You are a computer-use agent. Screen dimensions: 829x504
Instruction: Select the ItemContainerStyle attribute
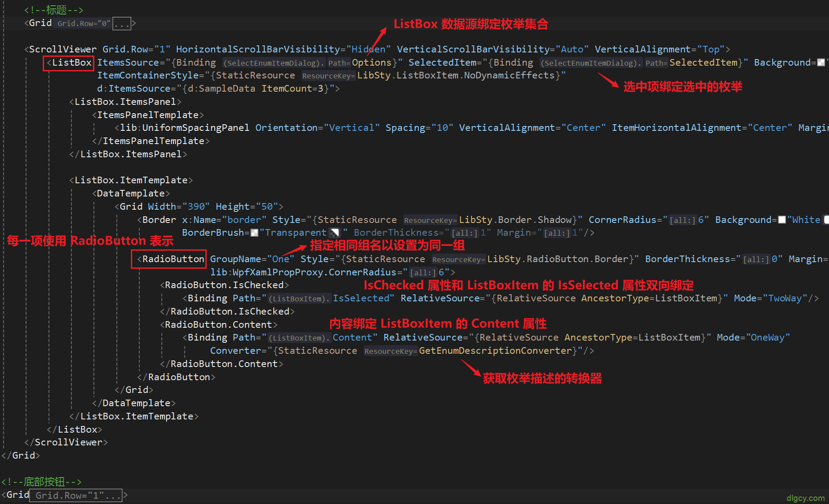(x=148, y=75)
